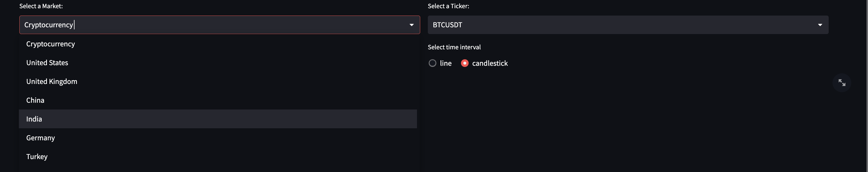Click the 'candlestick' option label

(x=489, y=63)
